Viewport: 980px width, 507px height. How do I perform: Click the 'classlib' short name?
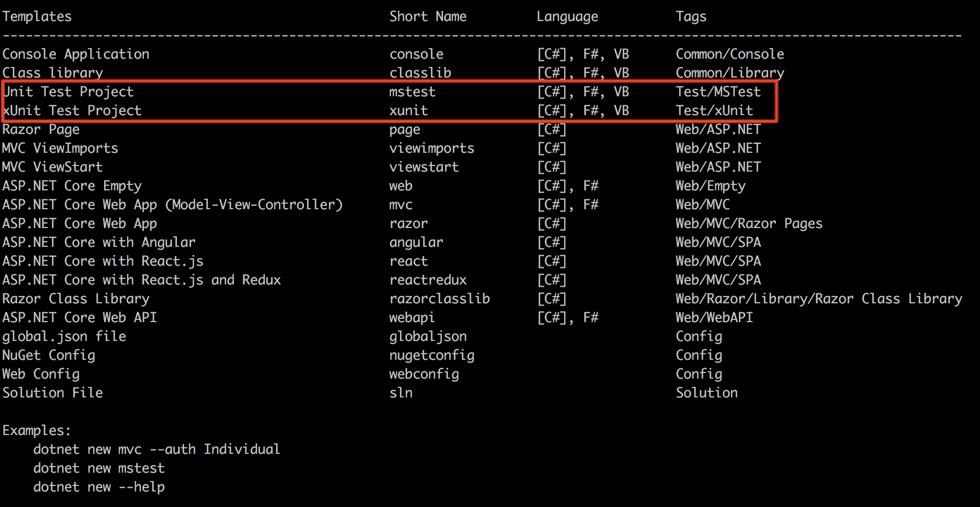coord(420,73)
